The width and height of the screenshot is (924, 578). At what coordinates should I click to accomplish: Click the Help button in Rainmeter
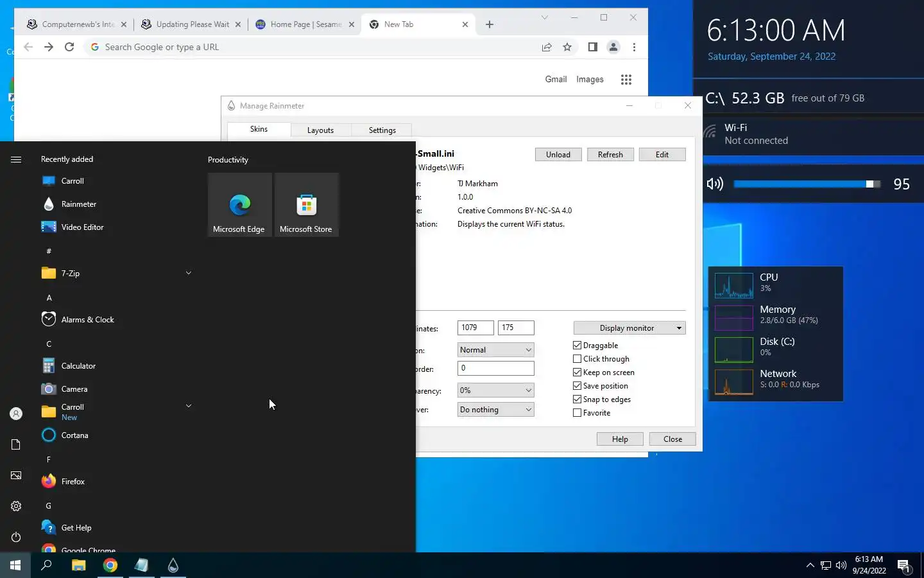pyautogui.click(x=620, y=439)
